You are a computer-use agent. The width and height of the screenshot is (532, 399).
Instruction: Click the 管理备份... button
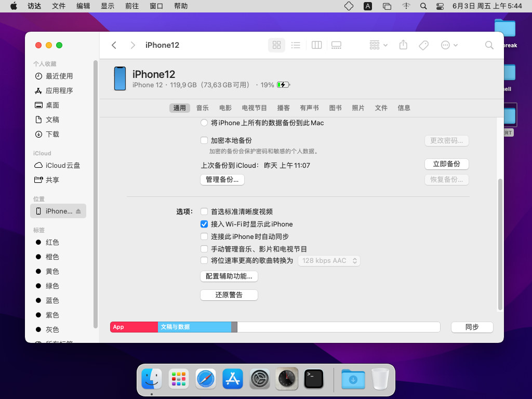(222, 179)
